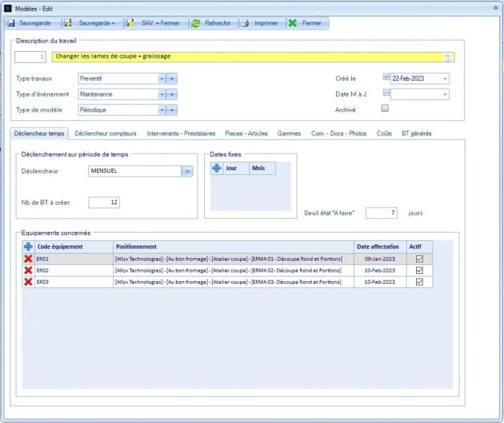504x423 pixels.
Task: Open the Créé le date picker arrow
Action: tap(445, 78)
